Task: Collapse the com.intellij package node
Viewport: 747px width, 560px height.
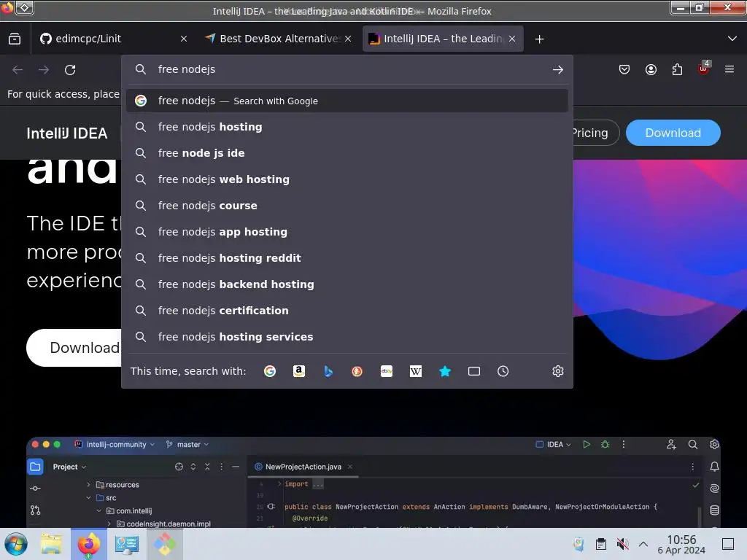Action: tap(99, 511)
